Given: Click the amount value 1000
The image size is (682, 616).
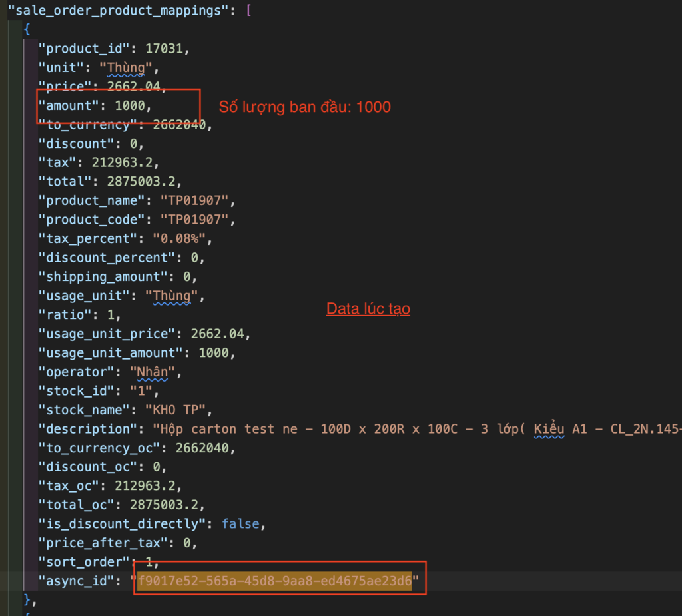Looking at the screenshot, I should coord(130,105).
